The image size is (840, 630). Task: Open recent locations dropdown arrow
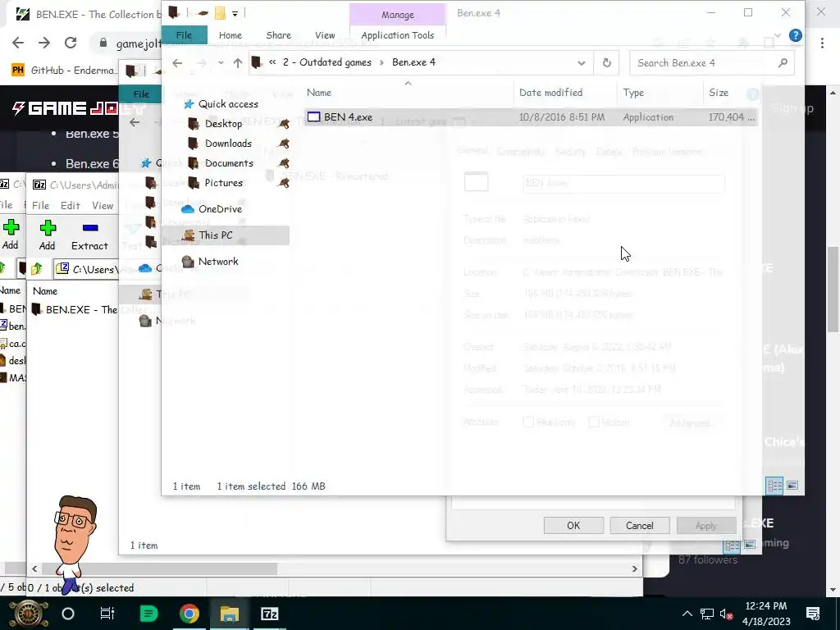tap(221, 62)
